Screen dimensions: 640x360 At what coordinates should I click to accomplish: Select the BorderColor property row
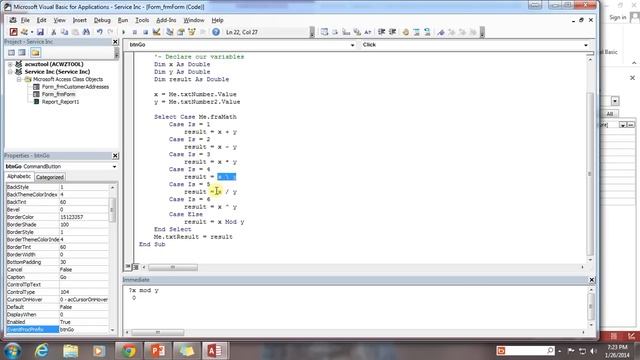tap(57, 217)
